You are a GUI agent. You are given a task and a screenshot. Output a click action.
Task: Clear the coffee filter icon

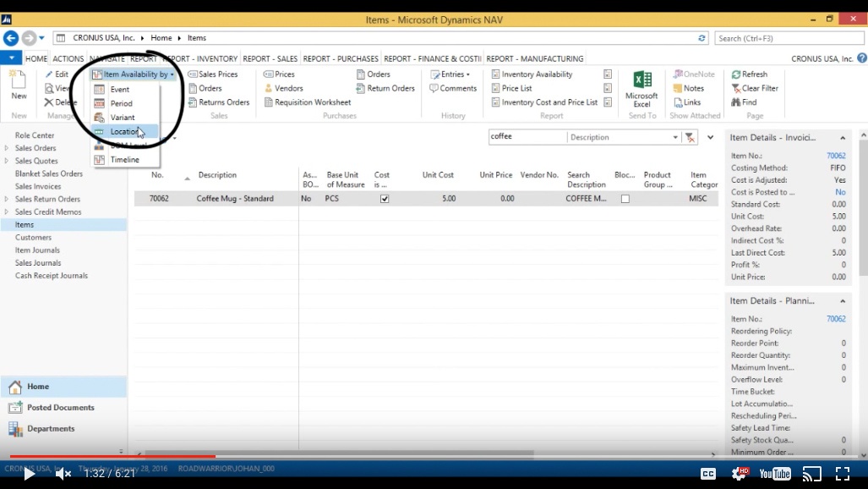pyautogui.click(x=690, y=137)
